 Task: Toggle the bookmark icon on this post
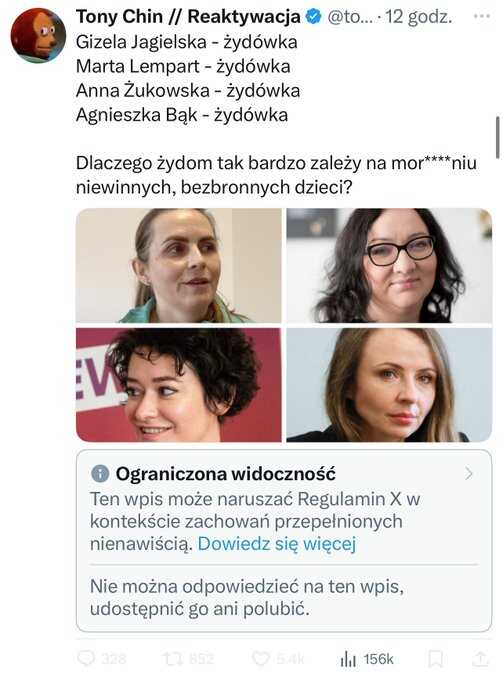(435, 659)
